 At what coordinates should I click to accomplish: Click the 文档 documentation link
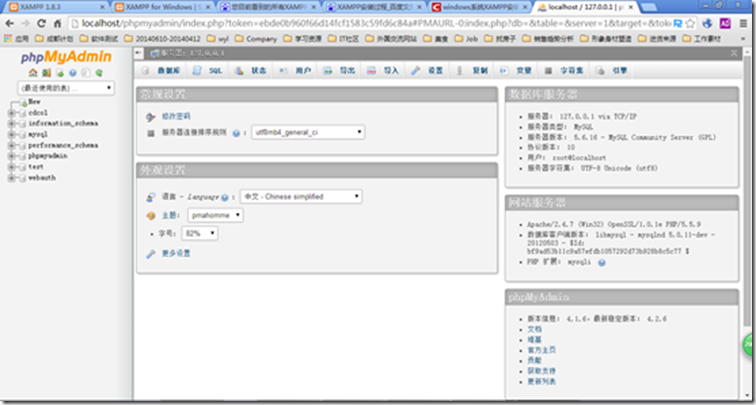click(535, 329)
